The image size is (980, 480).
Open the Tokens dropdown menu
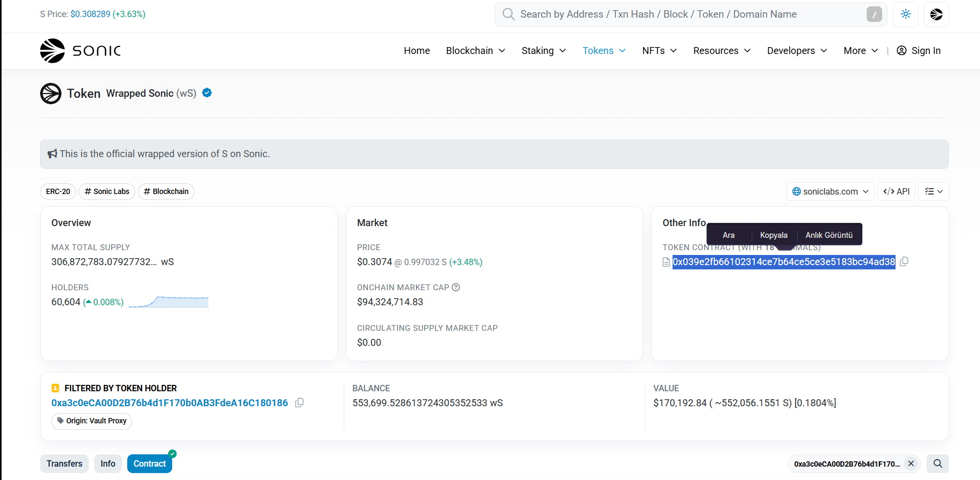[x=604, y=51]
